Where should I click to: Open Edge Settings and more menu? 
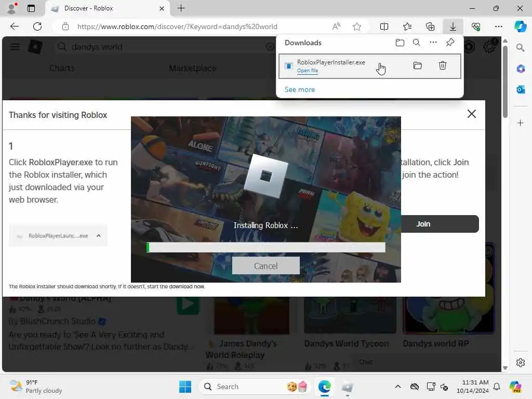tap(498, 26)
